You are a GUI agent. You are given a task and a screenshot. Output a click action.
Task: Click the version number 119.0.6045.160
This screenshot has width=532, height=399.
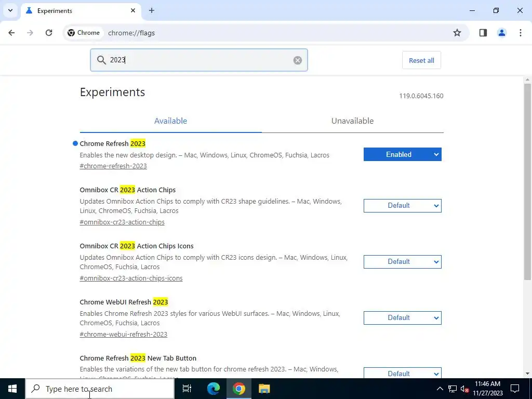point(421,96)
